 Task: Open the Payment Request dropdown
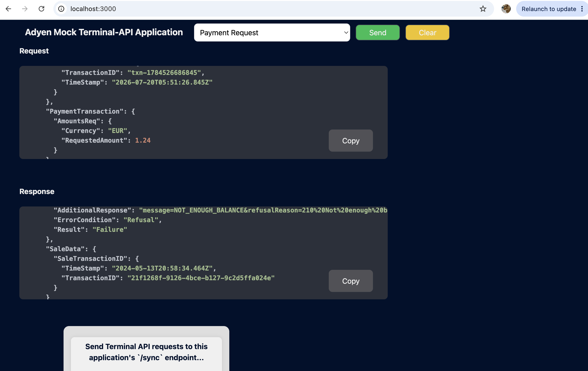(272, 32)
